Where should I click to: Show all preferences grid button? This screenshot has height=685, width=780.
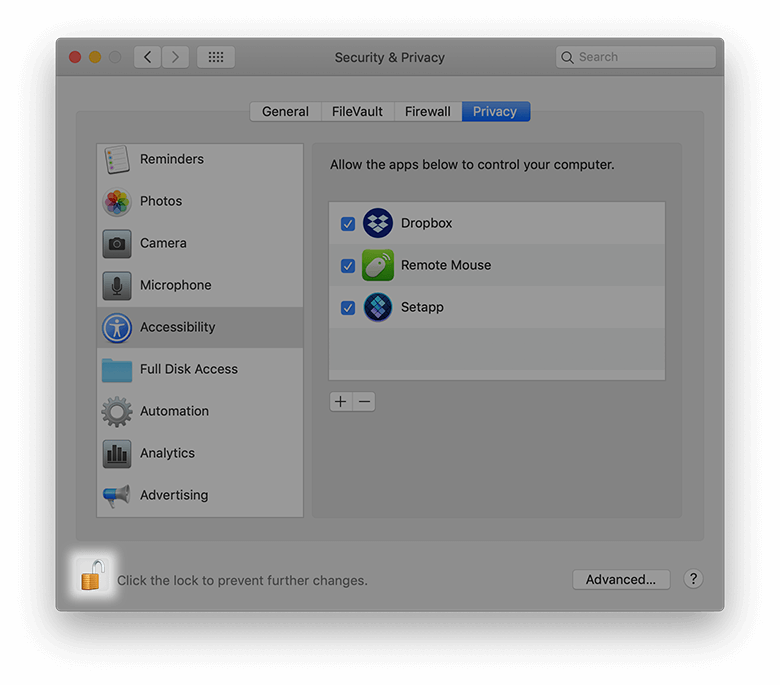coord(215,57)
